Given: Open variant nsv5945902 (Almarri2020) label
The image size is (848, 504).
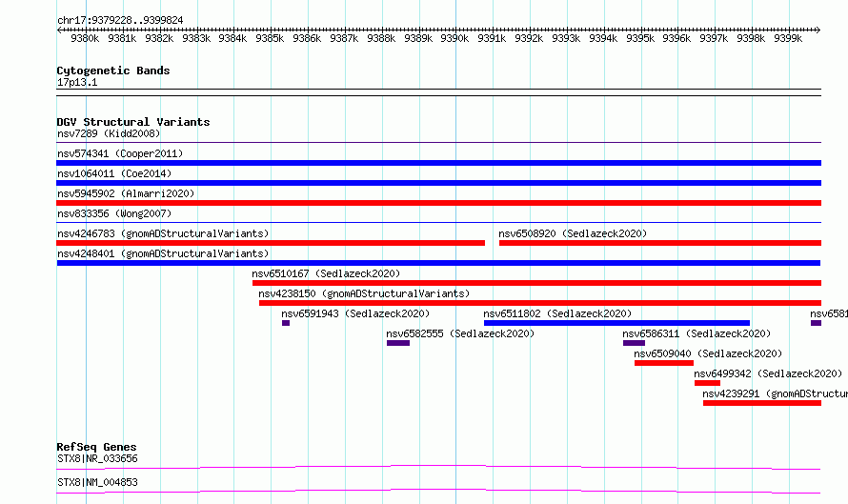Looking at the screenshot, I should click(x=126, y=193).
